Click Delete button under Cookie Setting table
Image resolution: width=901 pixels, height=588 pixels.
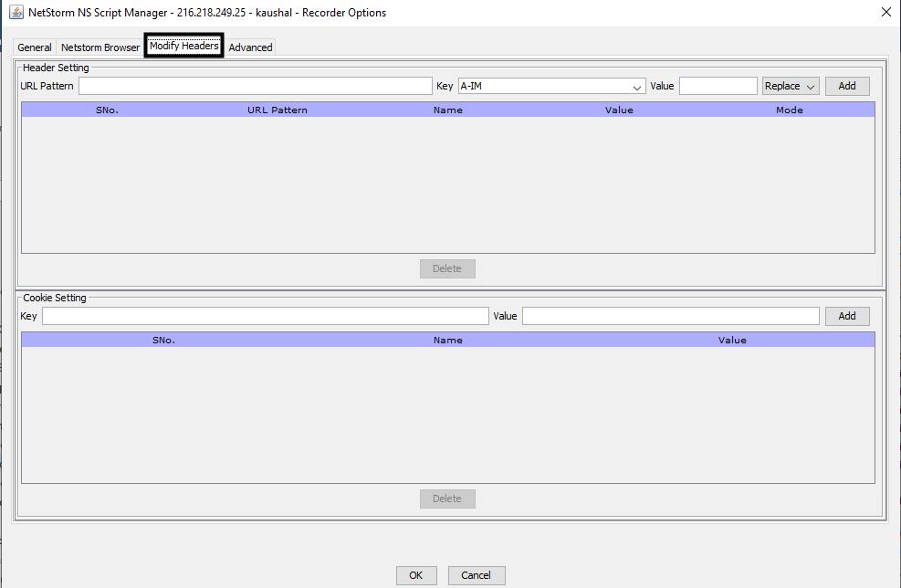click(447, 499)
